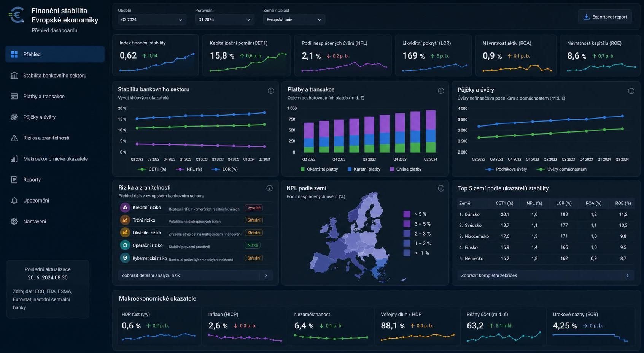Screen dimensions: 644x353
Task: Sort table by ROE (%) column header
Action: point(623,203)
